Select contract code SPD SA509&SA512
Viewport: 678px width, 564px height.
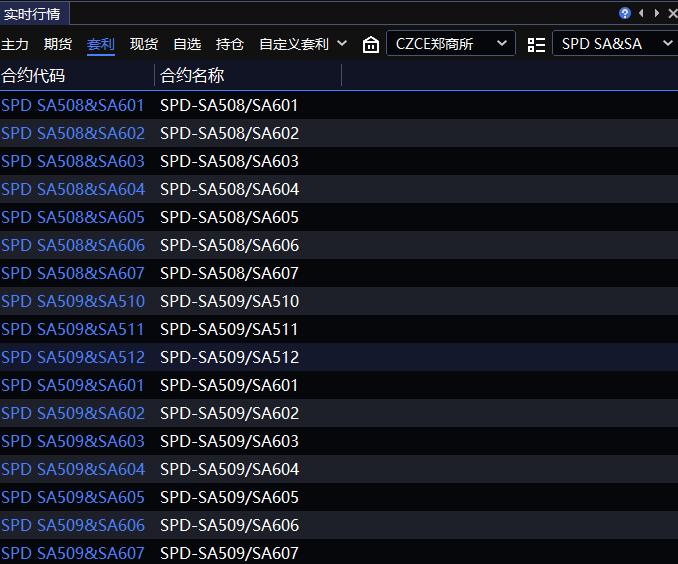tap(73, 357)
